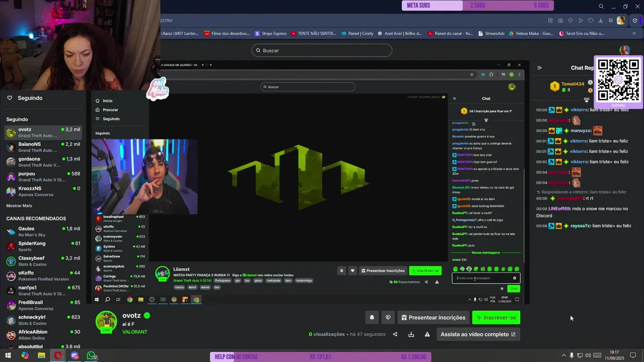
Task: Select purpou channel in sidebar
Action: pos(43,176)
